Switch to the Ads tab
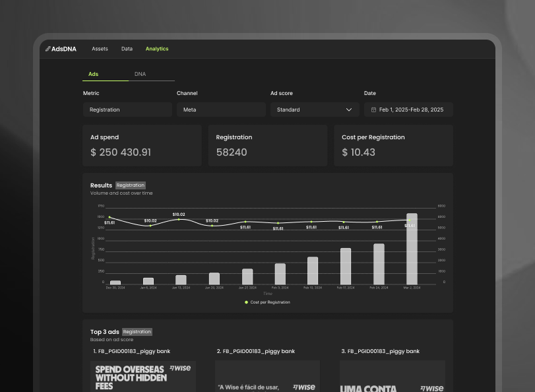This screenshot has height=392, width=535. click(106, 74)
